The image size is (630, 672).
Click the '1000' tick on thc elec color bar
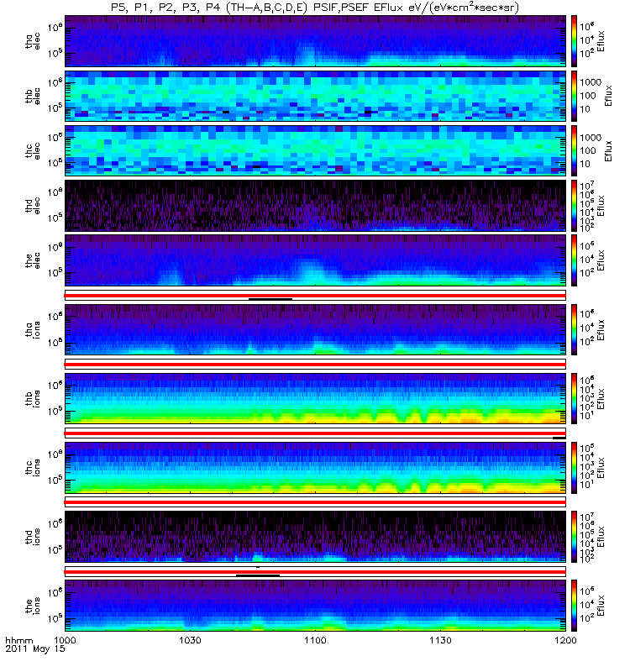coord(591,138)
